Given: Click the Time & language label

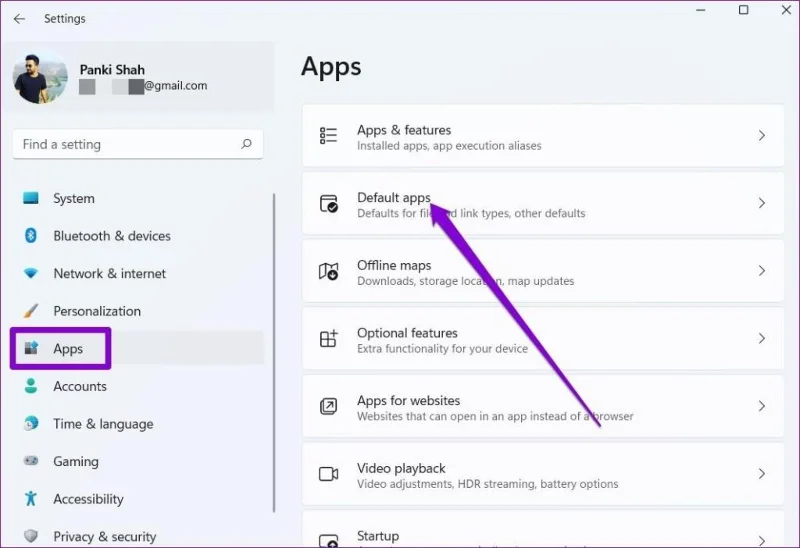Looking at the screenshot, I should click(103, 424).
